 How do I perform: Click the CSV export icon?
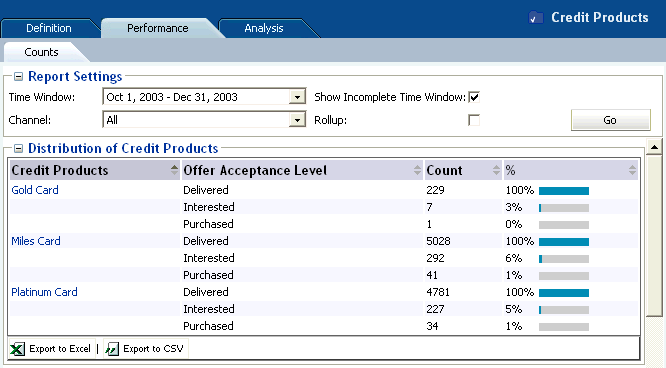(x=112, y=349)
